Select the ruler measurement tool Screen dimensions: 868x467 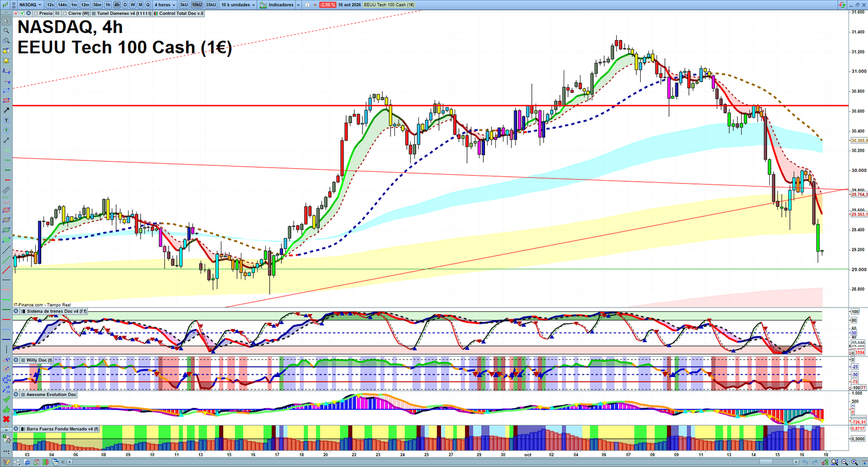[x=7, y=190]
